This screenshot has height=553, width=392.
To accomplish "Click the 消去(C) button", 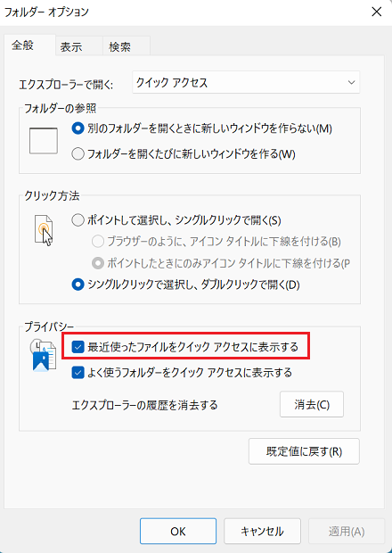I will [312, 404].
